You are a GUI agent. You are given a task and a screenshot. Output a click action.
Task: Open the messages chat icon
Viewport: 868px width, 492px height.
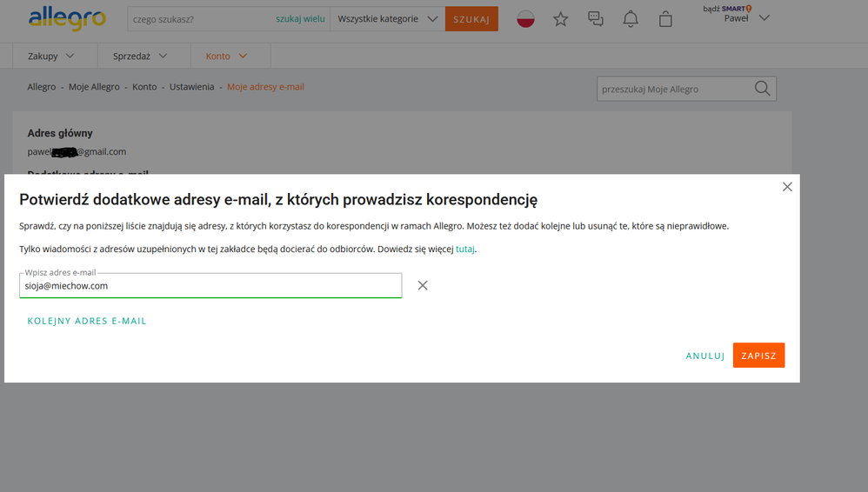coord(596,19)
